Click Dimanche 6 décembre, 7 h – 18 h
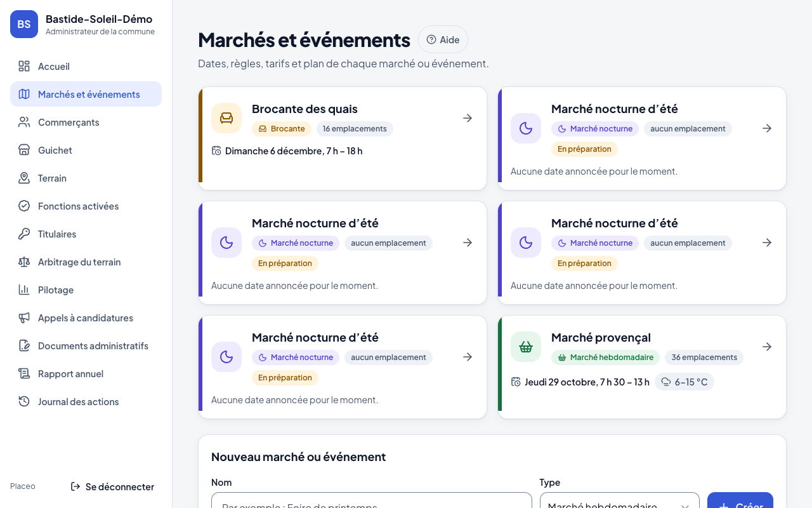The height and width of the screenshot is (508, 812). click(294, 151)
